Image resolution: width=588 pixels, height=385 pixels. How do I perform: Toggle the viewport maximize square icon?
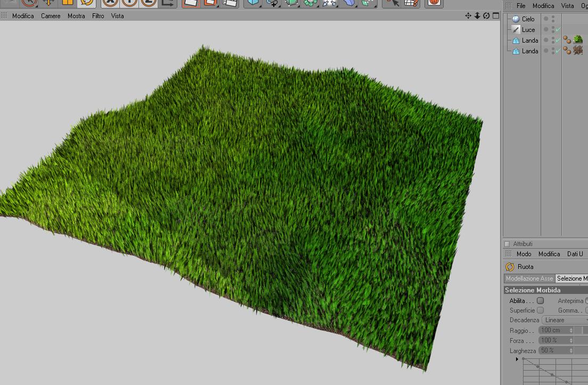[x=496, y=16]
